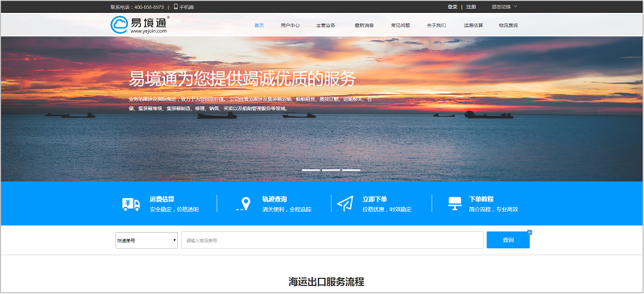Click the 登录 login link
The width and height of the screenshot is (644, 294).
(452, 6)
